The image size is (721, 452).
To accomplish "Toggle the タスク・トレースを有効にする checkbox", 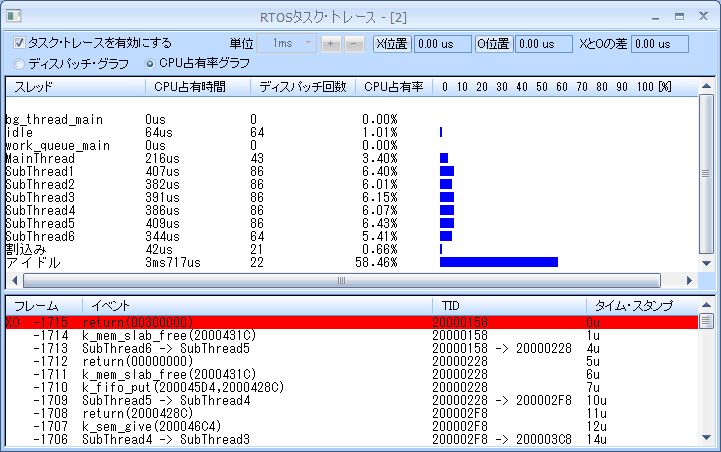I will tap(20, 43).
